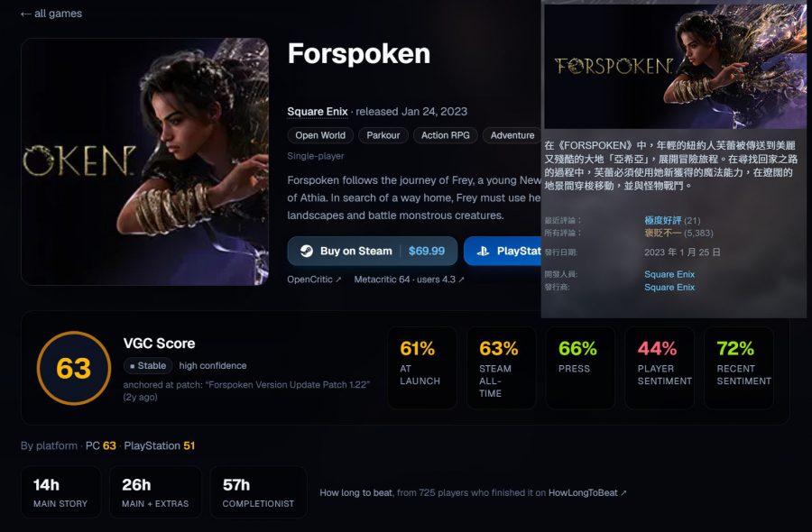Click the Steam popup Forspoken banner image
Viewport: 812px width, 532px height.
(675, 67)
